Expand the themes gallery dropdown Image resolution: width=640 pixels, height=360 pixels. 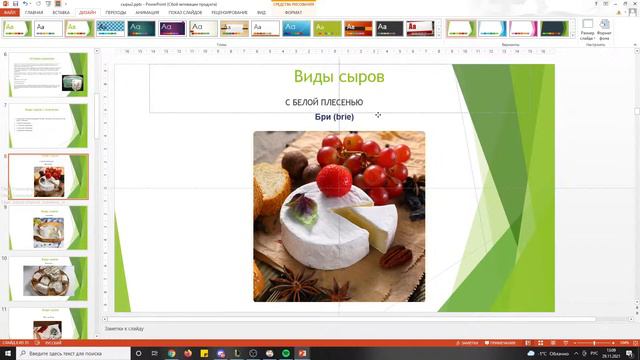click(439, 36)
